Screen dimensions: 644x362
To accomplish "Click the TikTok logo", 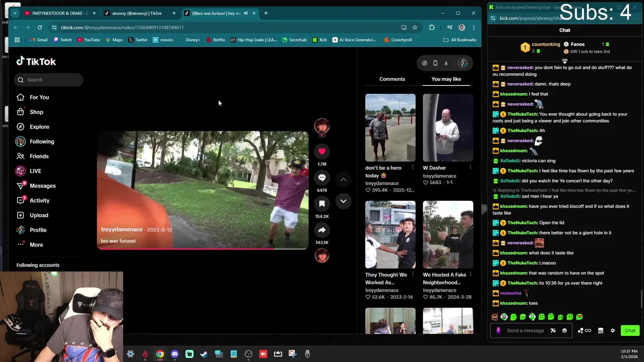I will click(x=36, y=61).
